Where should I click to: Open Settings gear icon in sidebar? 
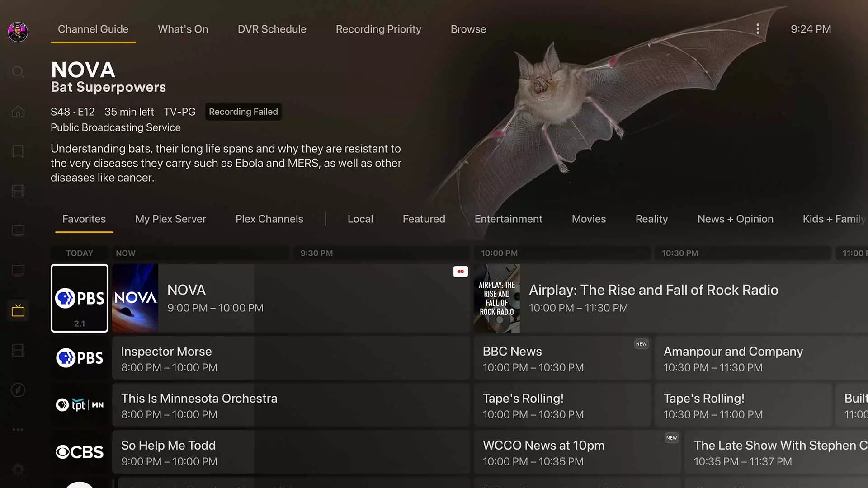[x=18, y=469]
